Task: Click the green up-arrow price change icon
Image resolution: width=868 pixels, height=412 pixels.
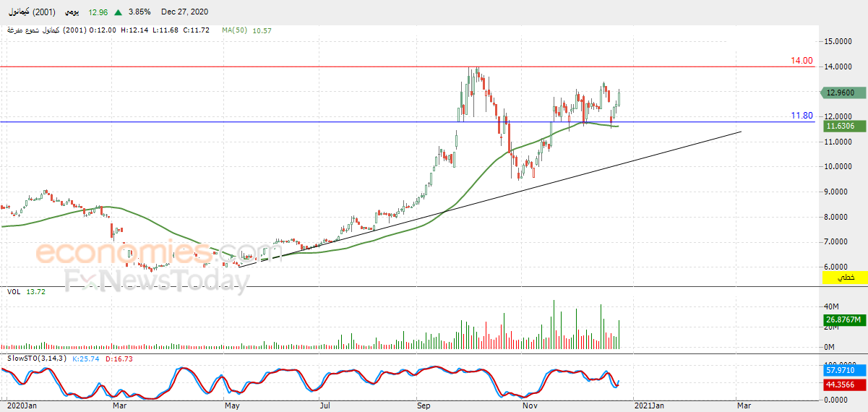Action: click(x=118, y=12)
